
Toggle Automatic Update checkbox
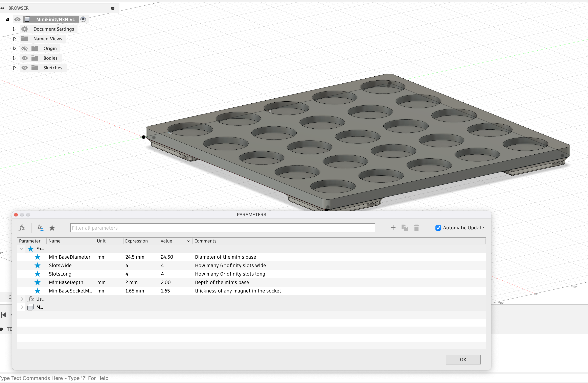pos(438,228)
